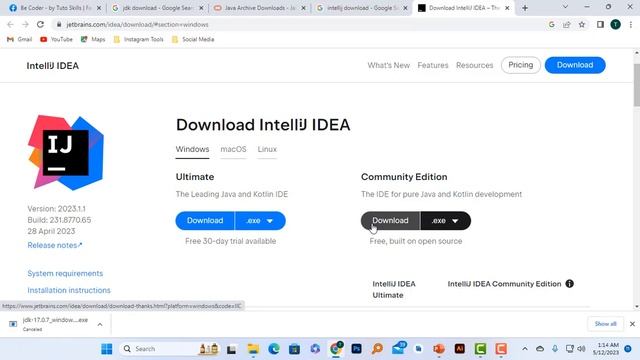Switch to the Windows tab
This screenshot has width=640, height=360.
click(x=192, y=149)
